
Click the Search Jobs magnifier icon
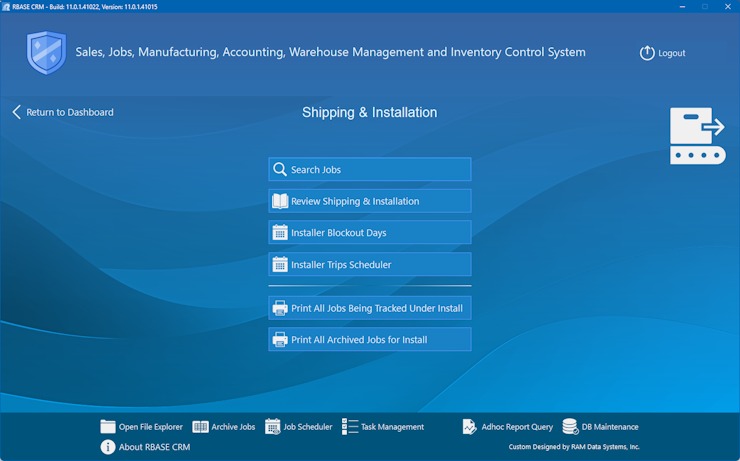(x=280, y=169)
